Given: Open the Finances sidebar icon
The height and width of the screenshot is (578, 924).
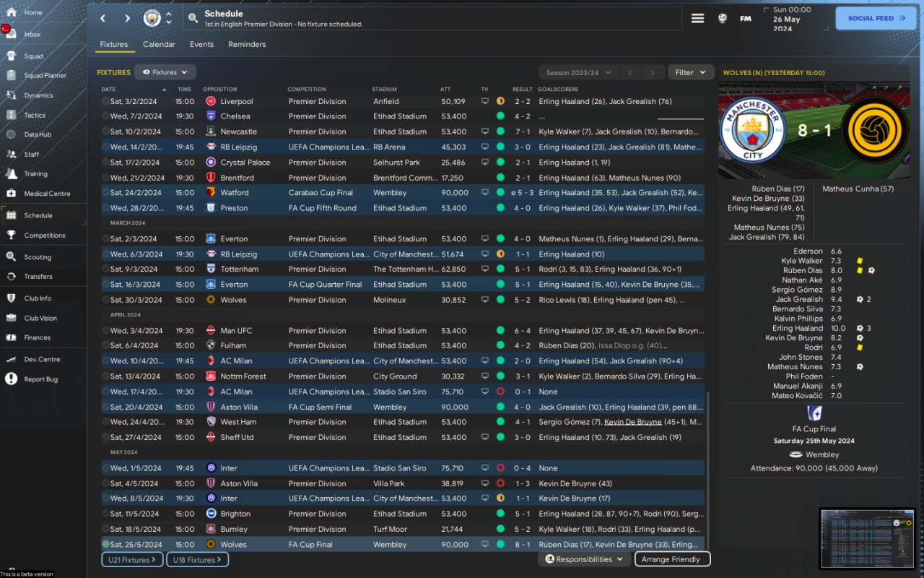Looking at the screenshot, I should 11,337.
